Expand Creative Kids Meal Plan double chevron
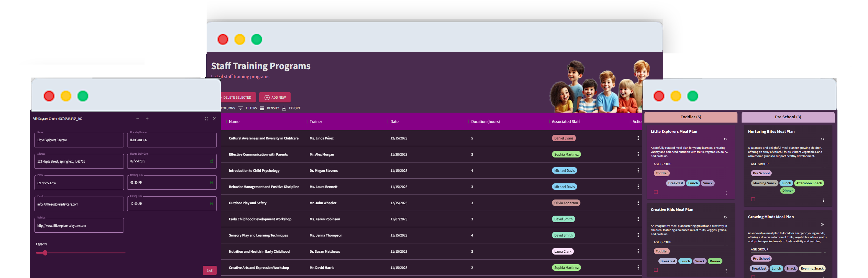The image size is (868, 278). point(725,217)
